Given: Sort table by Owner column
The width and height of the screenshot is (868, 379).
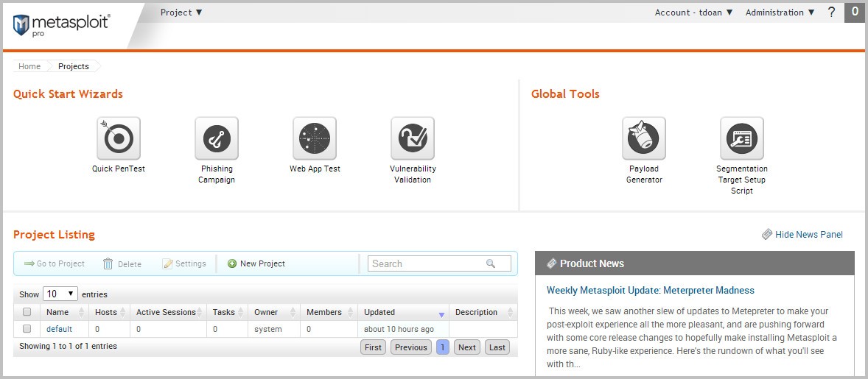Looking at the screenshot, I should pyautogui.click(x=274, y=312).
